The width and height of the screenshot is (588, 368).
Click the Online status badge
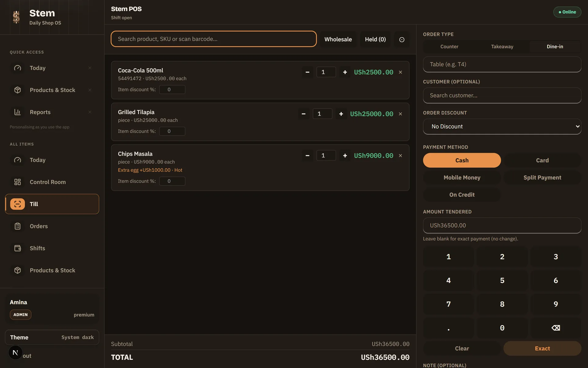pos(567,12)
